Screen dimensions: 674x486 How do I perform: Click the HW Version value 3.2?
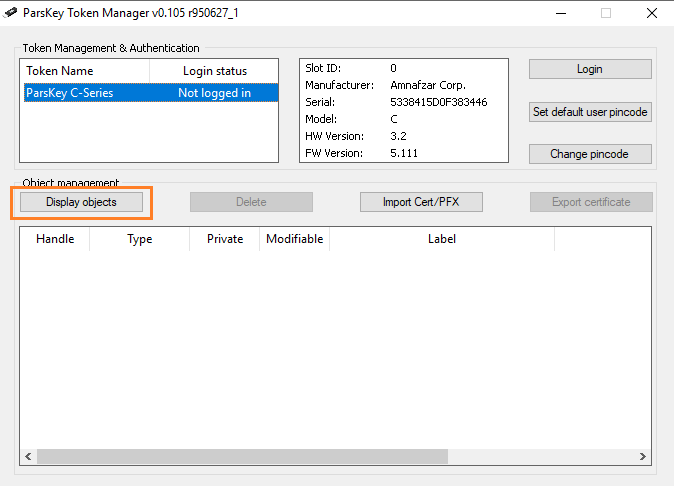tap(398, 136)
